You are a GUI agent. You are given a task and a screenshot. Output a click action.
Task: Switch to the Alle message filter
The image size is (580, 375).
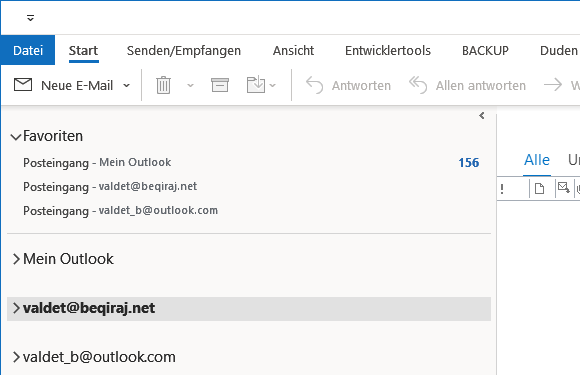(537, 160)
